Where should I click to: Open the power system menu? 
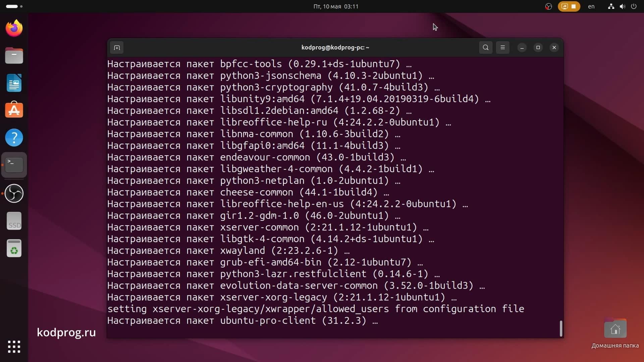point(634,6)
